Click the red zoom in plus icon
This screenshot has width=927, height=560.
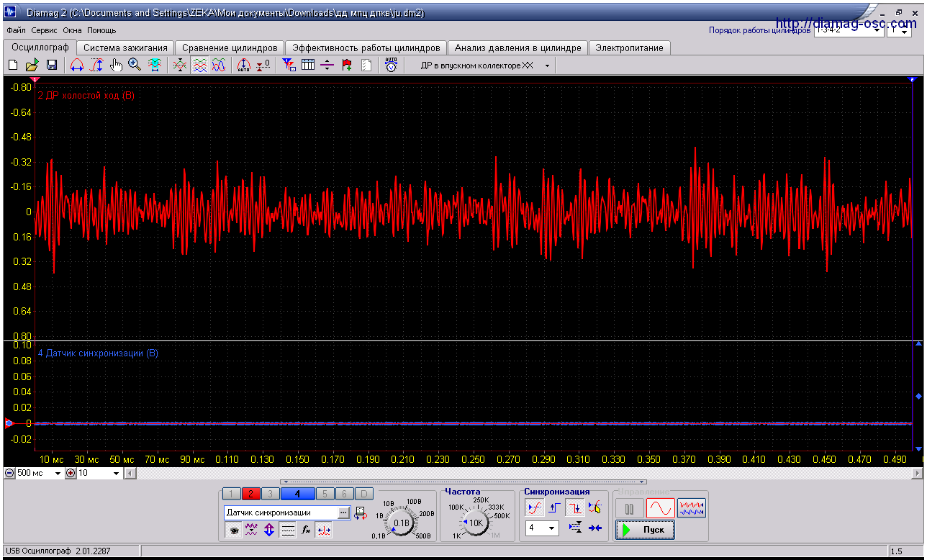point(71,473)
